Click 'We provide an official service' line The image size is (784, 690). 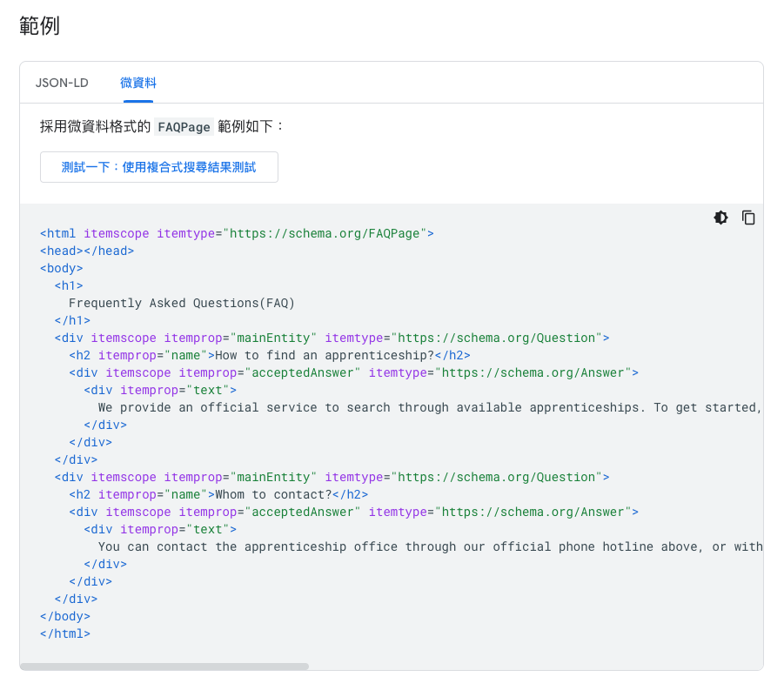click(430, 407)
